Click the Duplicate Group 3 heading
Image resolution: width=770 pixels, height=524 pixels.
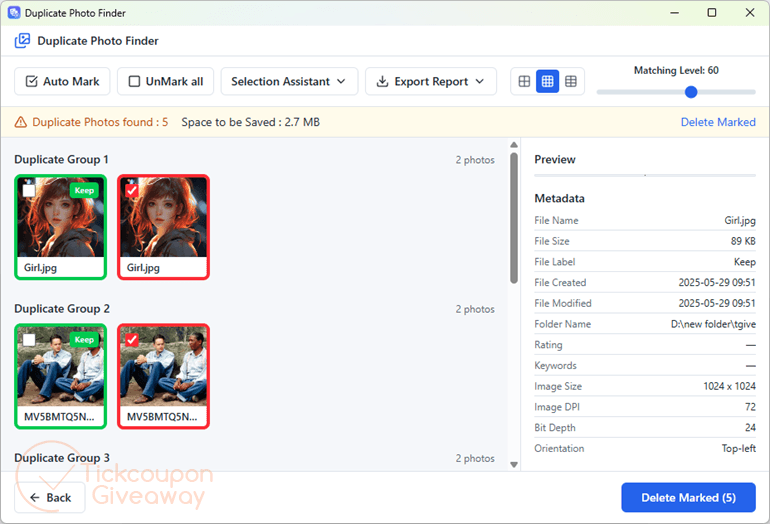tap(62, 458)
